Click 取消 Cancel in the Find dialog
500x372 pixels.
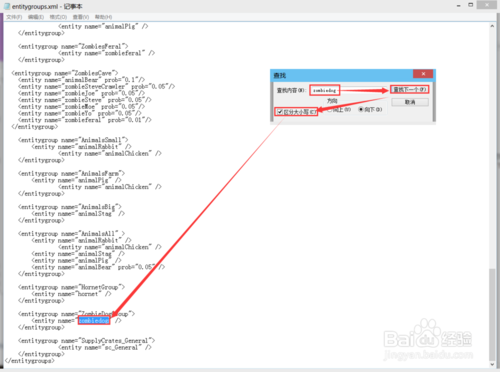pyautogui.click(x=410, y=102)
